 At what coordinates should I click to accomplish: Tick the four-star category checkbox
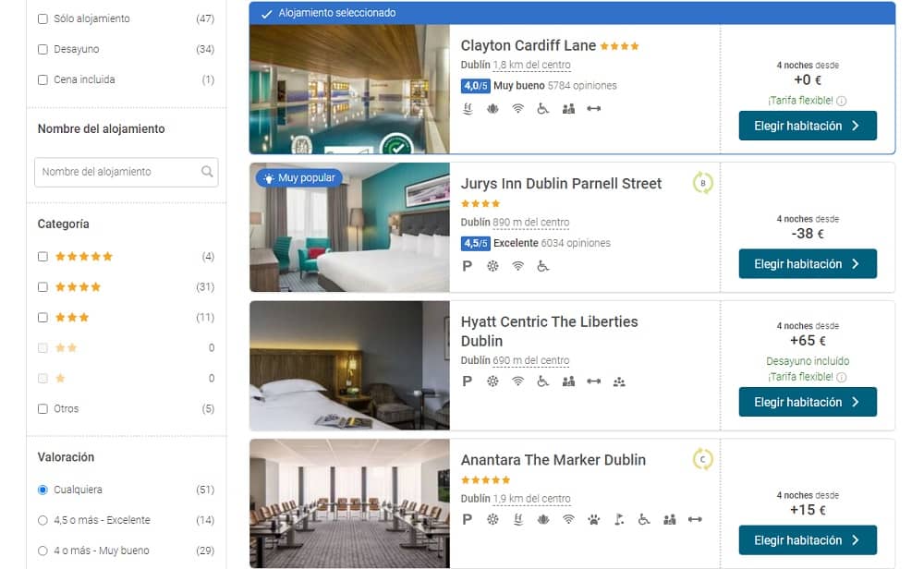pos(43,287)
